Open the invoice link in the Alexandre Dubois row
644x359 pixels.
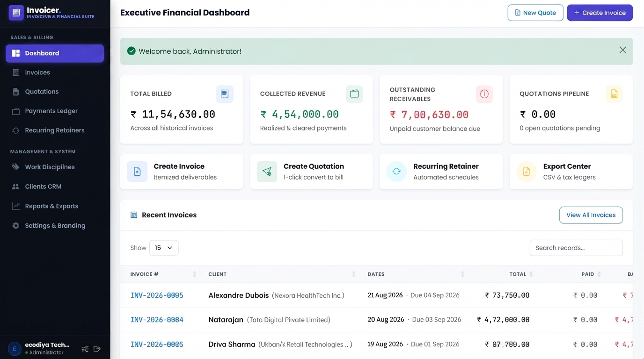pyautogui.click(x=157, y=295)
